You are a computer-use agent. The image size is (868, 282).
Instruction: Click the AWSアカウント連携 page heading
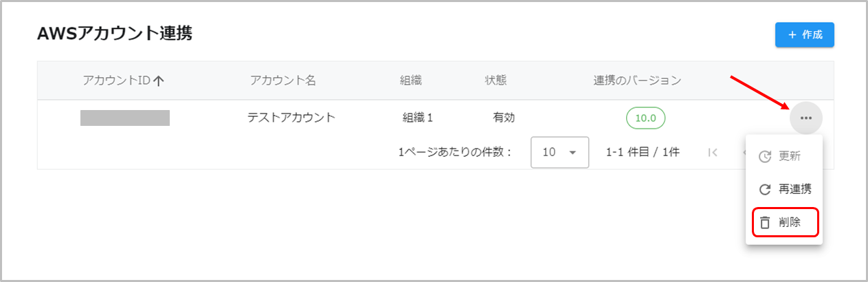tap(115, 34)
